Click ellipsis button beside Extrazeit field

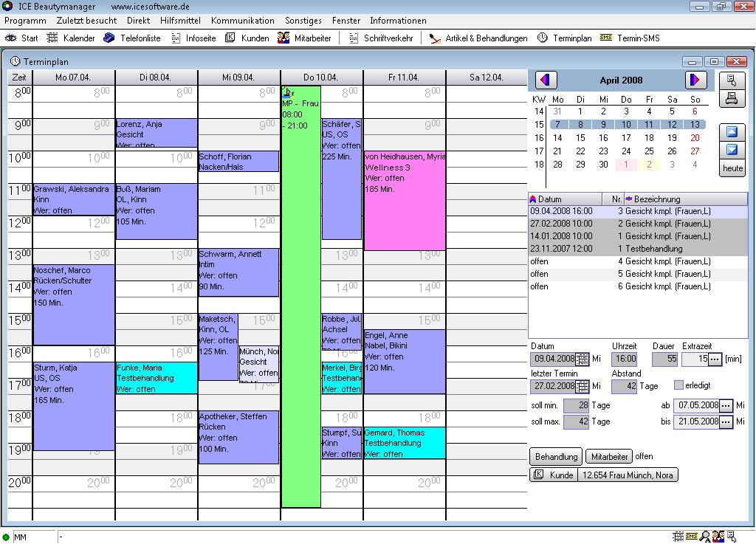pyautogui.click(x=715, y=359)
